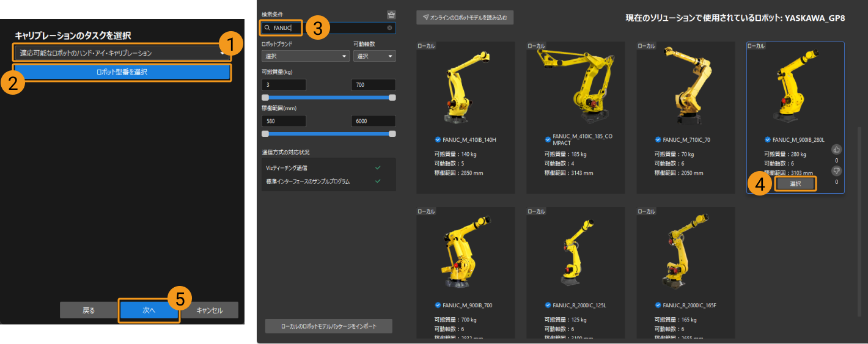Screen dimensions: 868x344
Task: Click the verified badge beside FANUC_M_710IC_70
Action: point(657,140)
